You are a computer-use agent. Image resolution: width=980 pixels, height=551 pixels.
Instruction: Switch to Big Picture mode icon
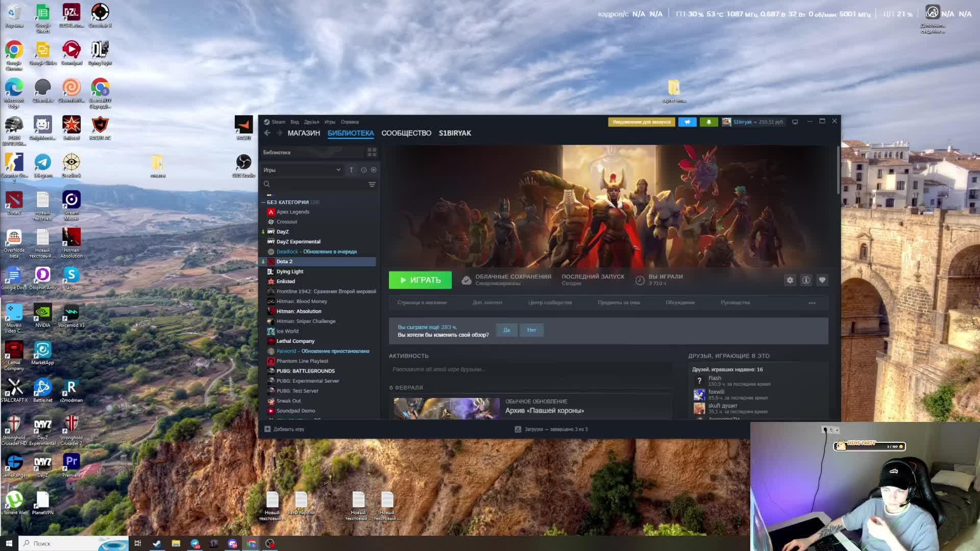pyautogui.click(x=795, y=122)
